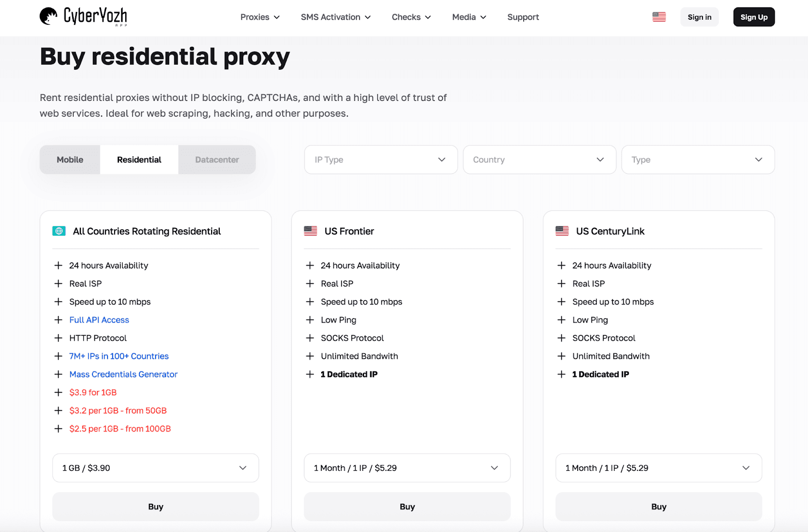Image resolution: width=808 pixels, height=532 pixels.
Task: Open the Country filter dropdown
Action: 539,159
